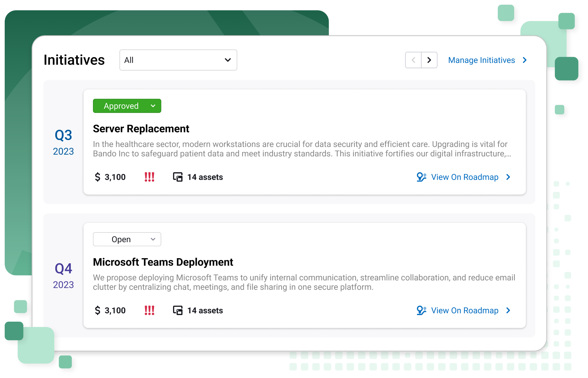
Task: Expand the Open status dropdown
Action: pos(127,239)
